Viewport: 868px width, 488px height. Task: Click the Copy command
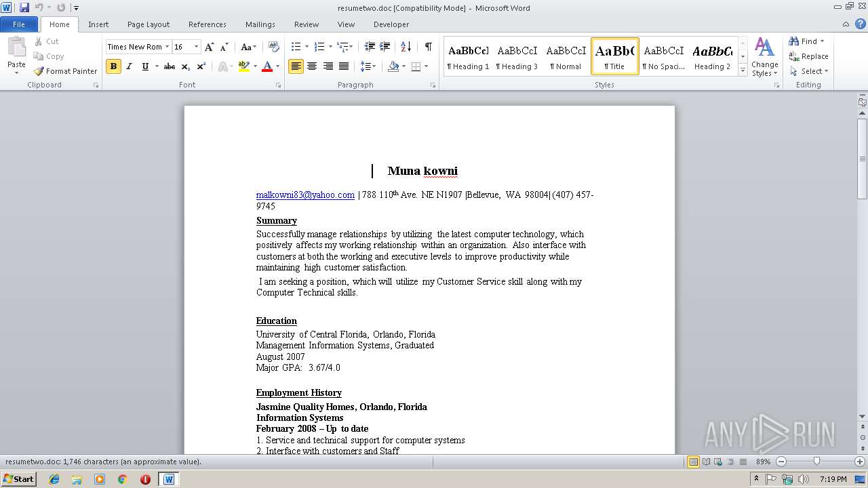point(49,56)
